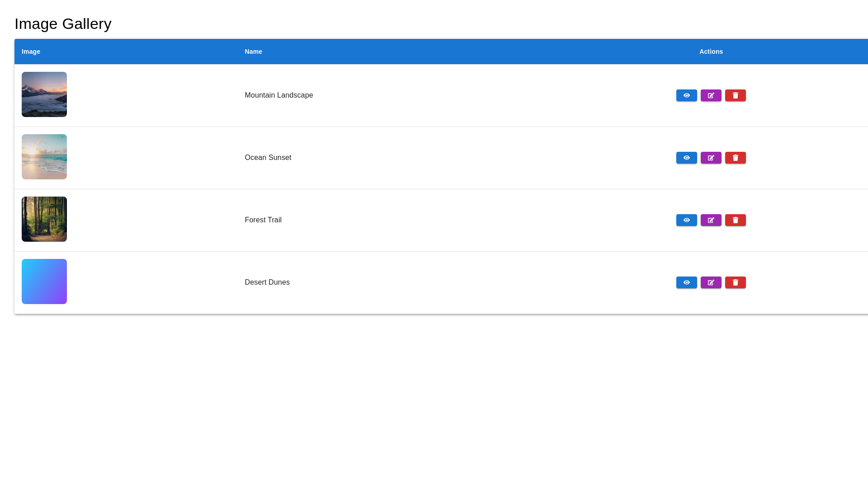Click the Image column header
The height and width of the screenshot is (488, 868).
31,52
